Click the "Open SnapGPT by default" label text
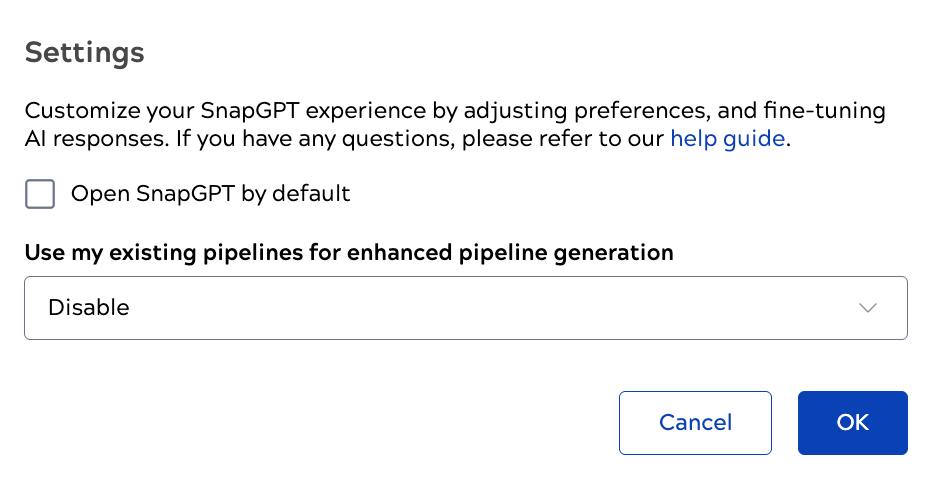The image size is (934, 498). point(210,194)
